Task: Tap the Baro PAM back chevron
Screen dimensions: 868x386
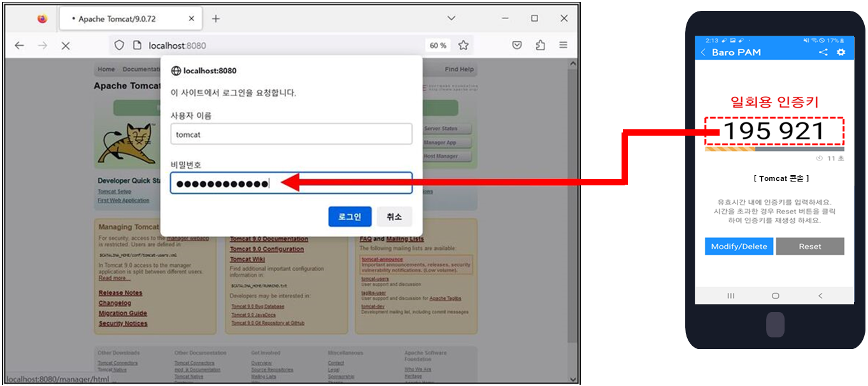Action: [x=703, y=53]
